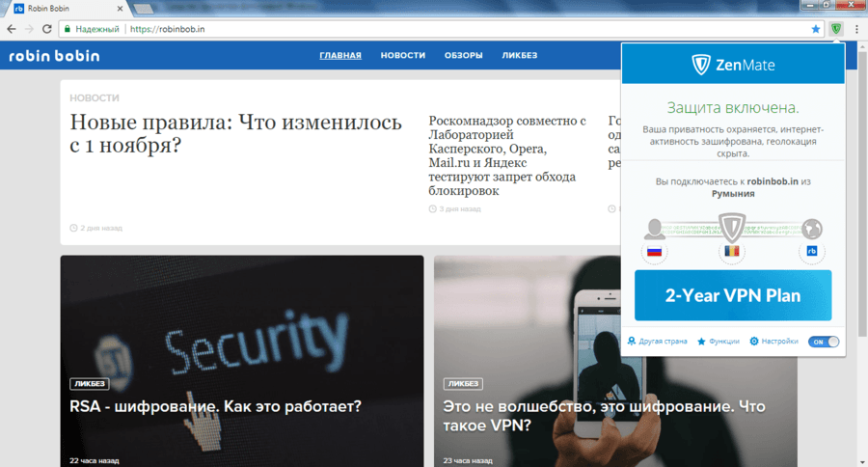Image resolution: width=868 pixels, height=467 pixels.
Task: Click the Russian flag user location icon
Action: [x=654, y=252]
